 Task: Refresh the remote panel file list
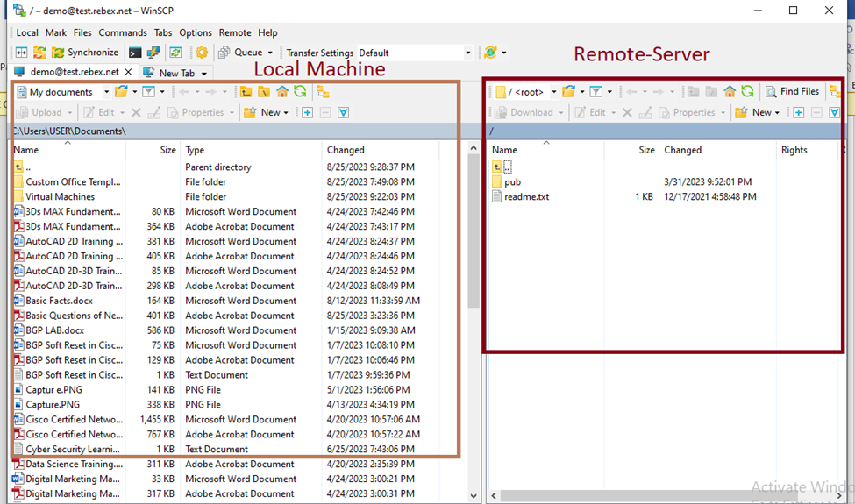pyautogui.click(x=748, y=91)
